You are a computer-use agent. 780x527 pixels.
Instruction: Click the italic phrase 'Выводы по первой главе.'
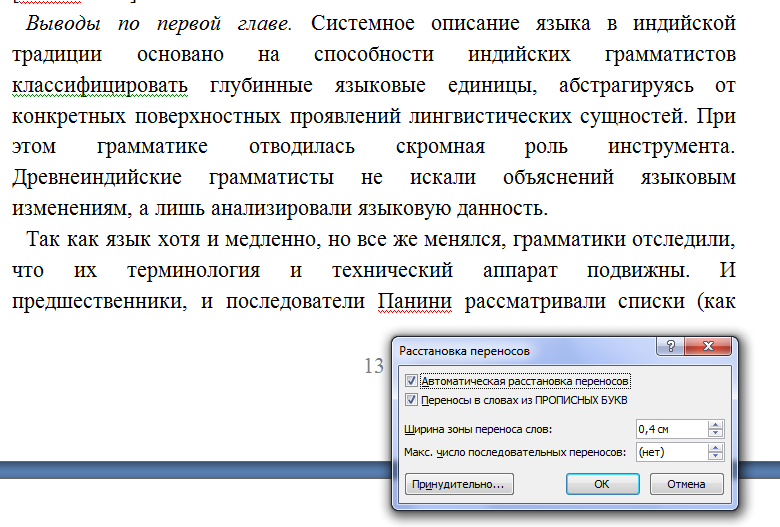tap(159, 23)
